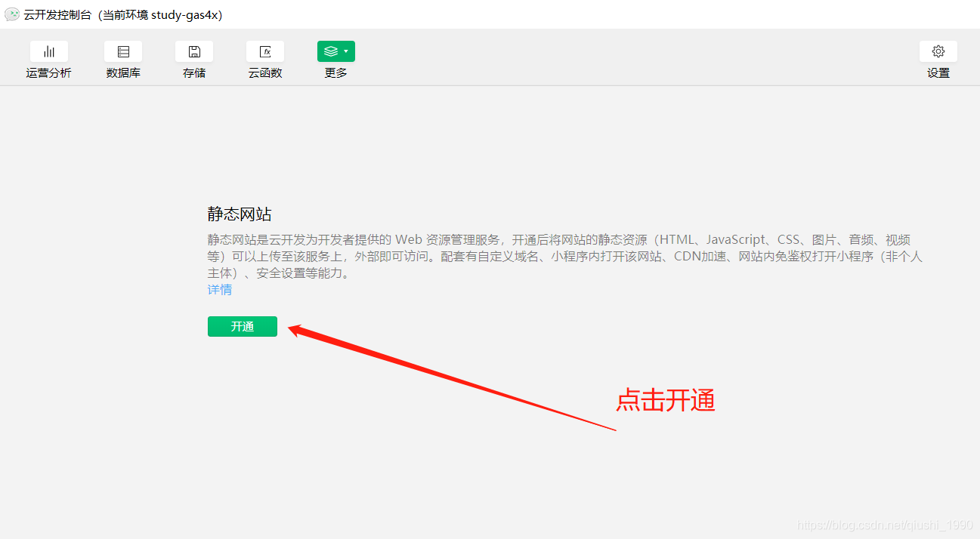This screenshot has width=980, height=539.
Task: Select the 设置 label
Action: click(x=938, y=73)
